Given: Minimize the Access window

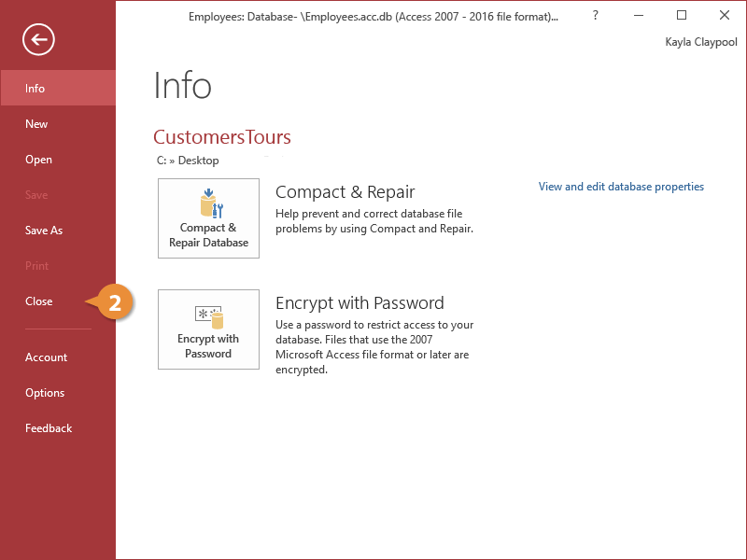Looking at the screenshot, I should (639, 16).
